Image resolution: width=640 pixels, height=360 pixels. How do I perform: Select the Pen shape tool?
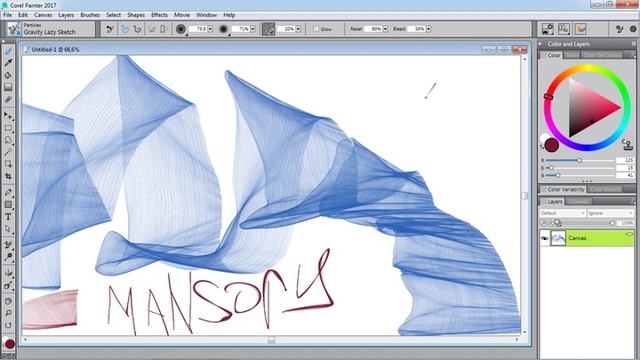pyautogui.click(x=8, y=193)
